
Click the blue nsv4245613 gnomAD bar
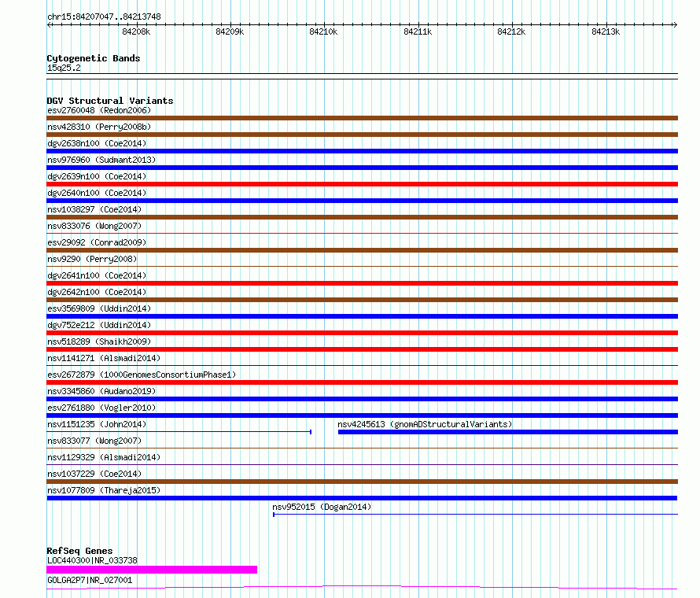pyautogui.click(x=508, y=432)
